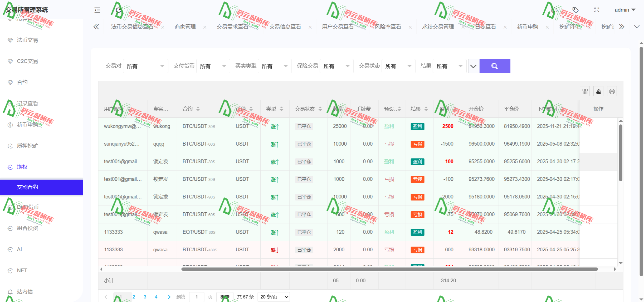Go to page 2 of results

click(x=134, y=297)
